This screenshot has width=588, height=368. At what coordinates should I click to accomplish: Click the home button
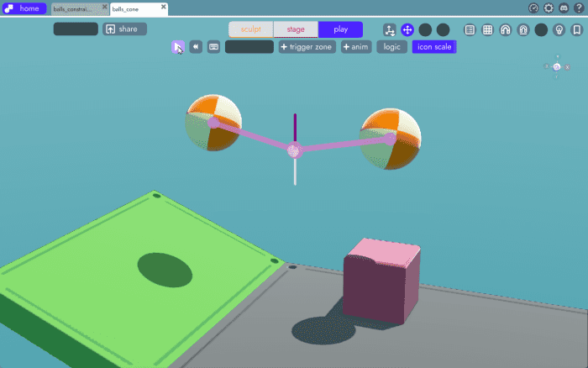[24, 8]
